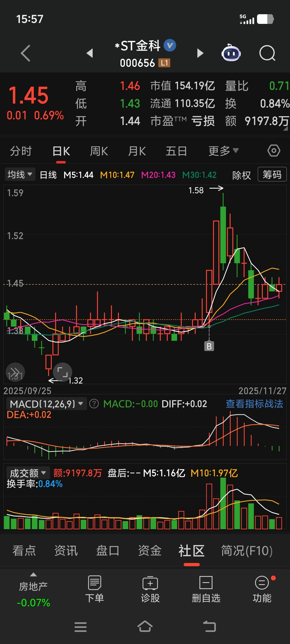Open the 均线 indicator dropdown
Screen dimensions: 290x644
coord(20,175)
